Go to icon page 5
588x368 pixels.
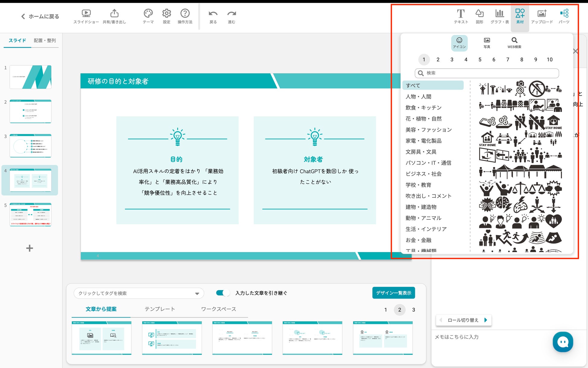480,59
